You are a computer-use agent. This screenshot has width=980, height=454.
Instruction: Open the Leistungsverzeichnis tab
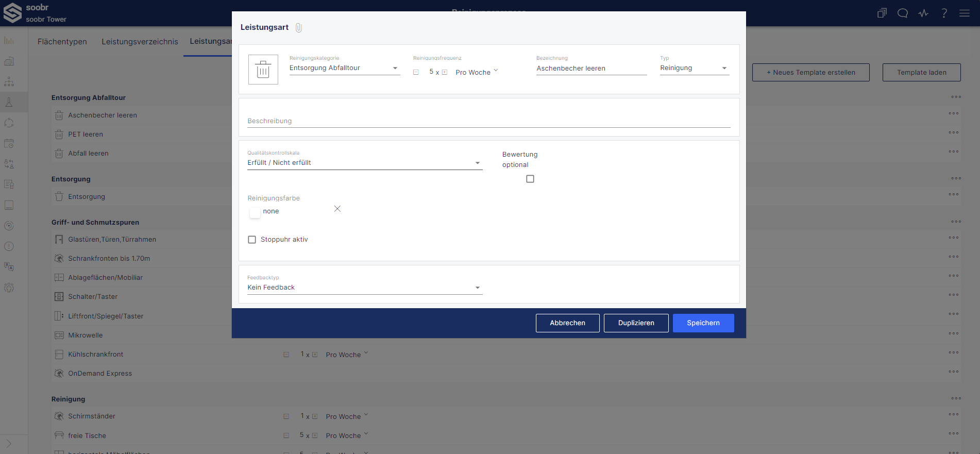(x=140, y=42)
